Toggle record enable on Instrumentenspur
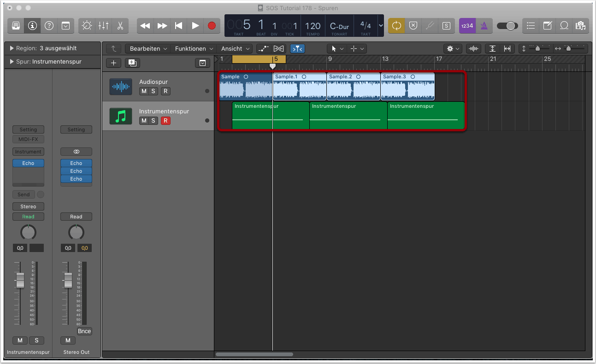Image resolution: width=596 pixels, height=364 pixels. [165, 121]
